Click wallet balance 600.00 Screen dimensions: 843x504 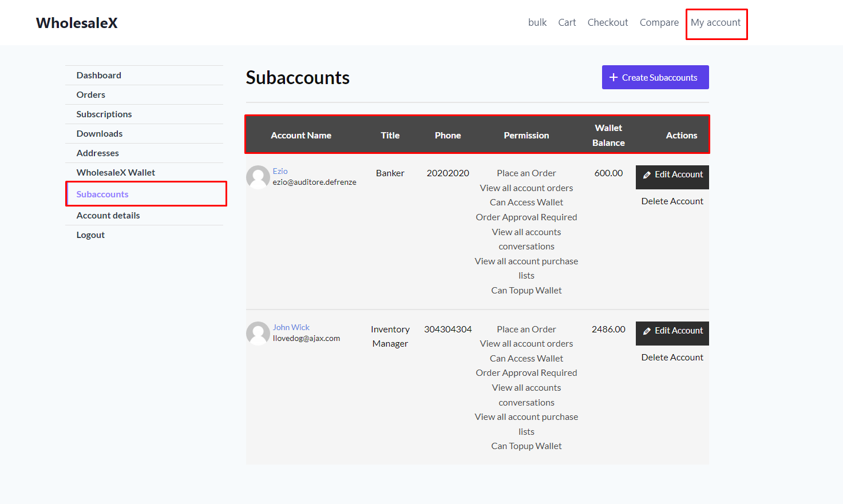click(x=608, y=173)
